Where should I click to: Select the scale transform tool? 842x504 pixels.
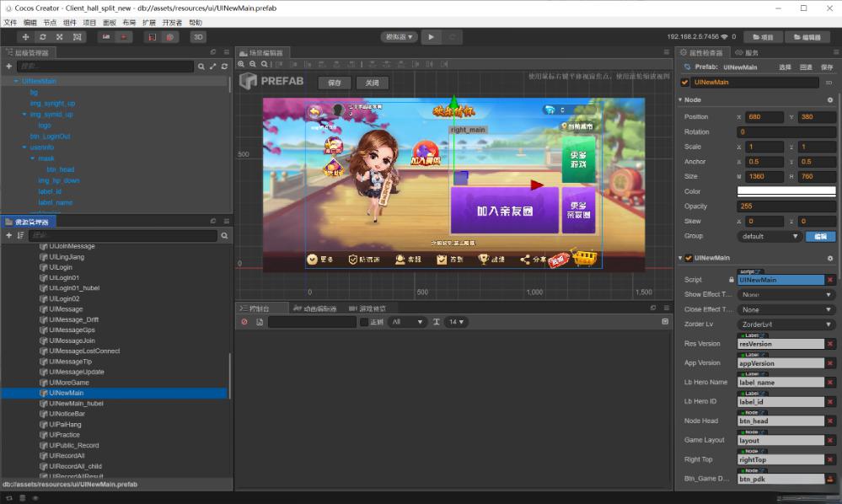[60, 37]
